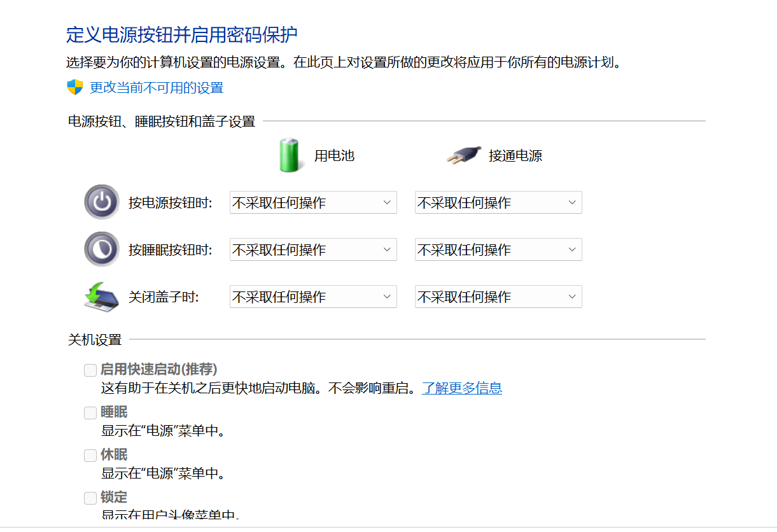Check the 睡眠 shutdown option
The width and height of the screenshot is (777, 532).
pos(90,412)
